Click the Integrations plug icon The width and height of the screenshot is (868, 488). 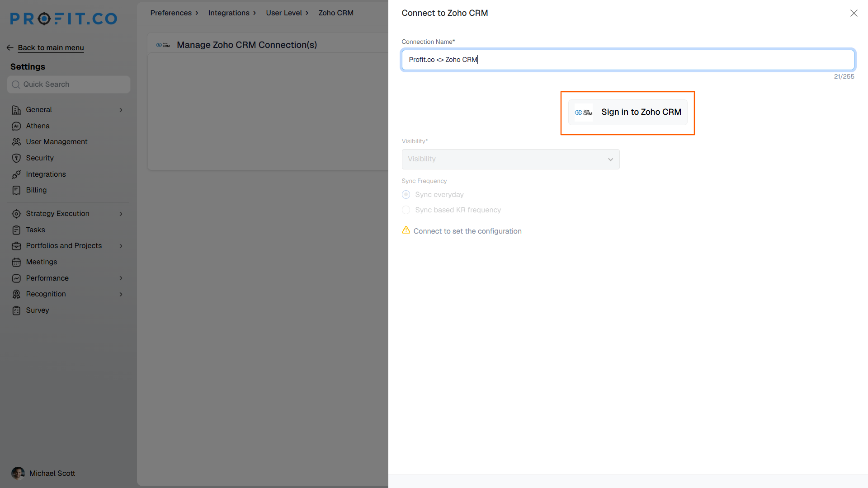click(16, 174)
